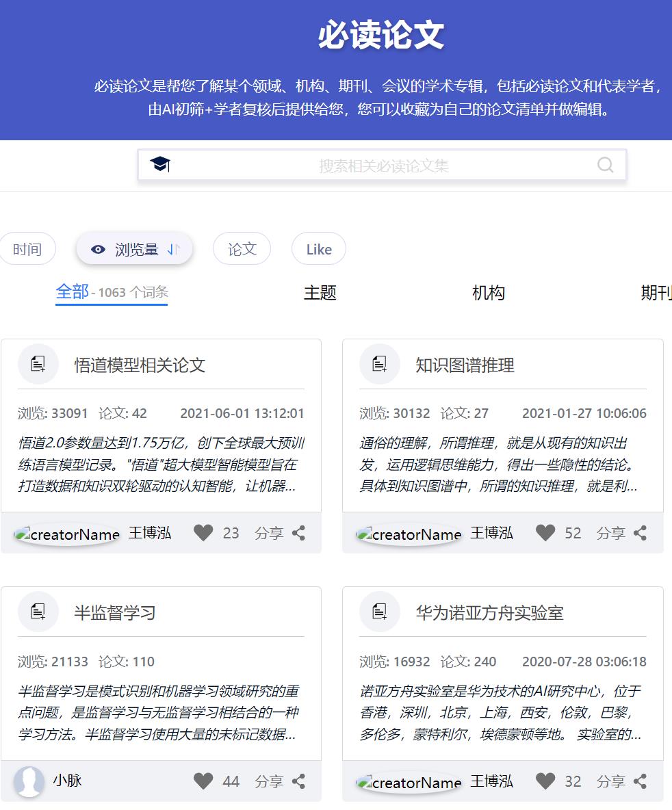This screenshot has height=810, width=672.
Task: Switch to the 主题 tab
Action: click(318, 293)
